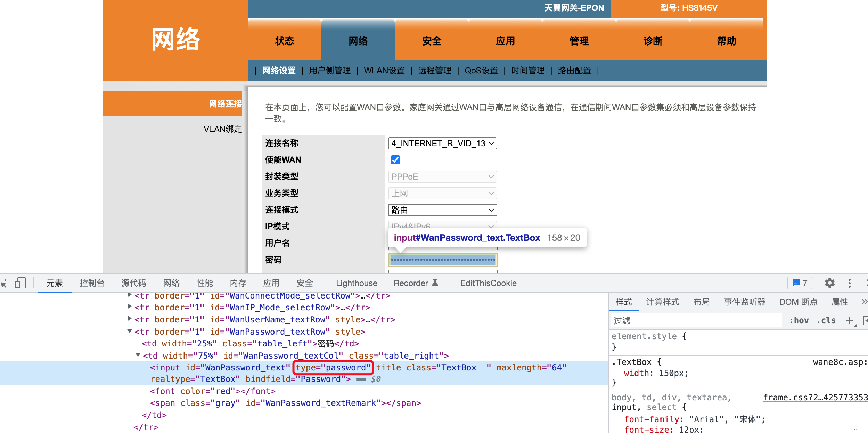Toggle the :hov element state button
Viewport: 868px width, 433px height.
pyautogui.click(x=799, y=320)
